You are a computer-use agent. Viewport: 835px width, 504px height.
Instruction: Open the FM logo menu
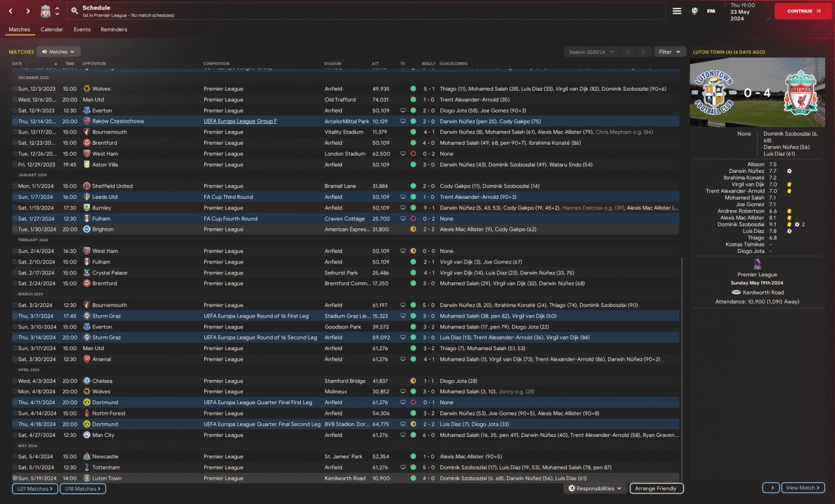(x=711, y=11)
